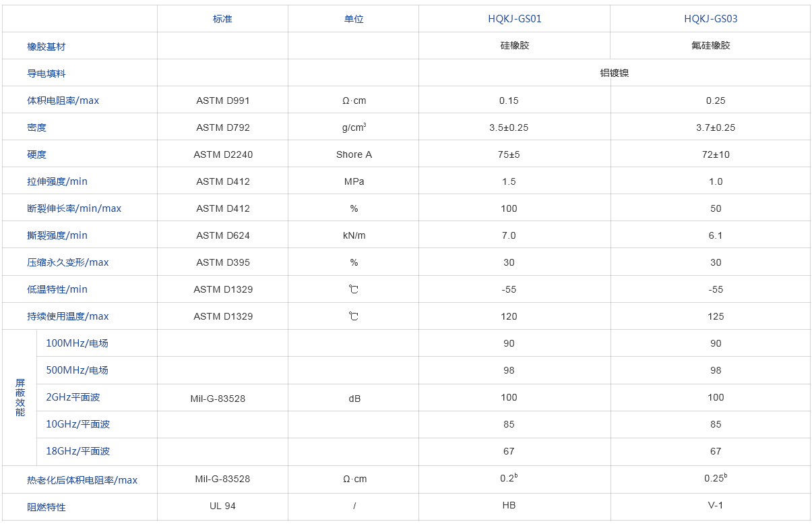Select the 屏蔽效能 vertical group label
This screenshot has height=526, width=812.
coord(20,397)
